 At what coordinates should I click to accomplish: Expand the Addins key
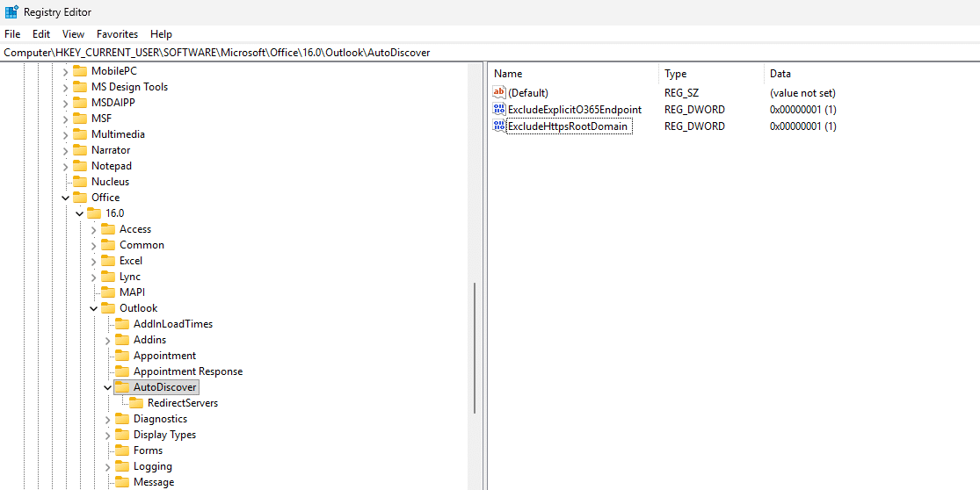click(x=107, y=340)
